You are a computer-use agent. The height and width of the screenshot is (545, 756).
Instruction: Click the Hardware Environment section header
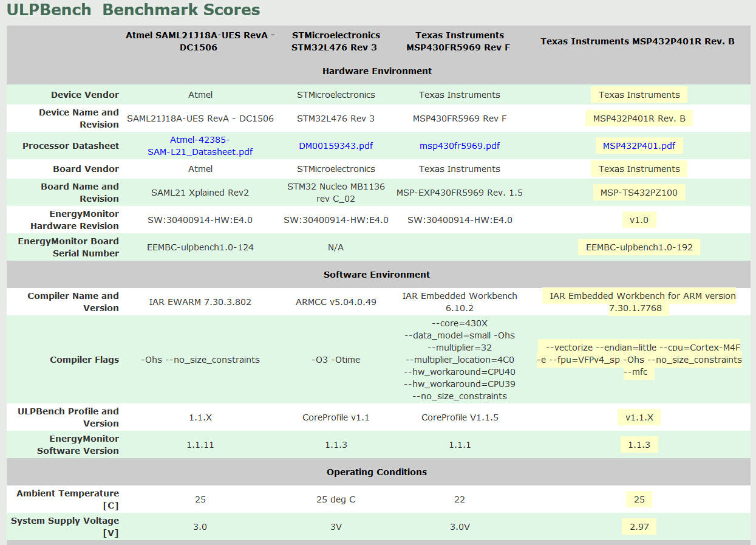coord(377,71)
